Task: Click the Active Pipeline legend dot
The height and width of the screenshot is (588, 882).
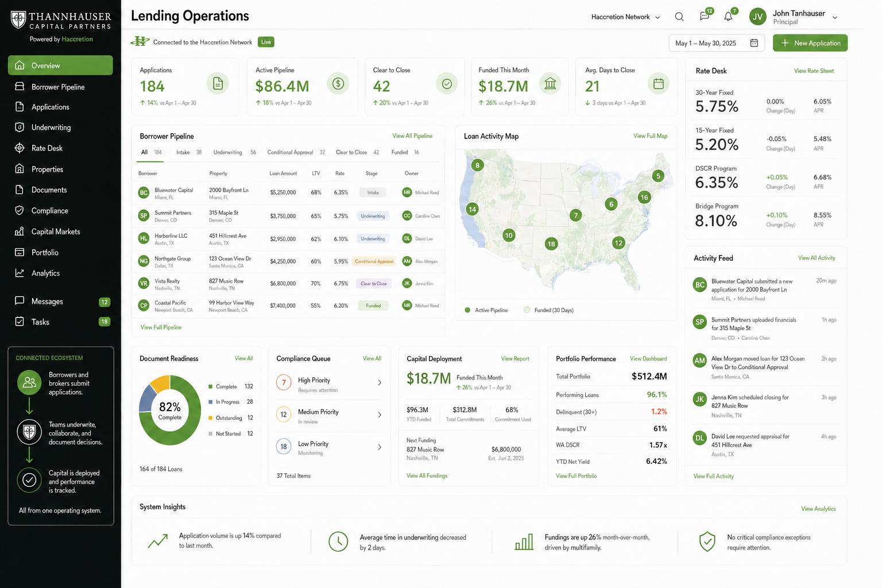Action: coord(467,310)
